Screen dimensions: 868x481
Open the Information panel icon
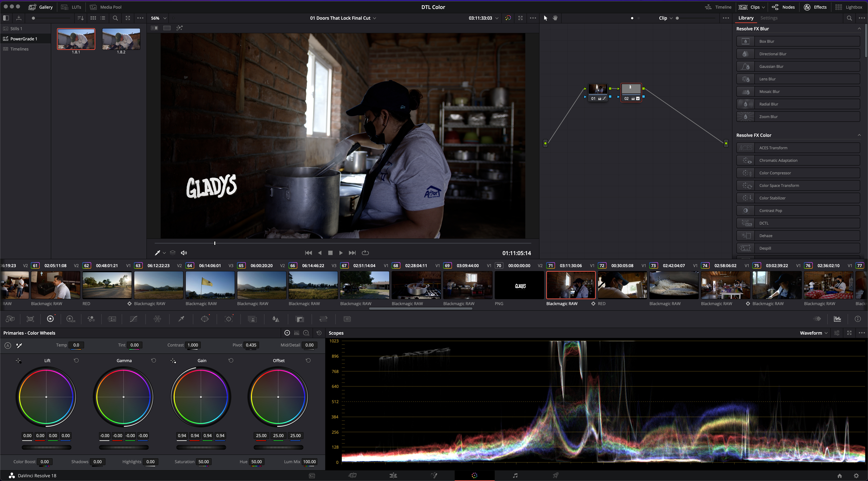(x=858, y=319)
